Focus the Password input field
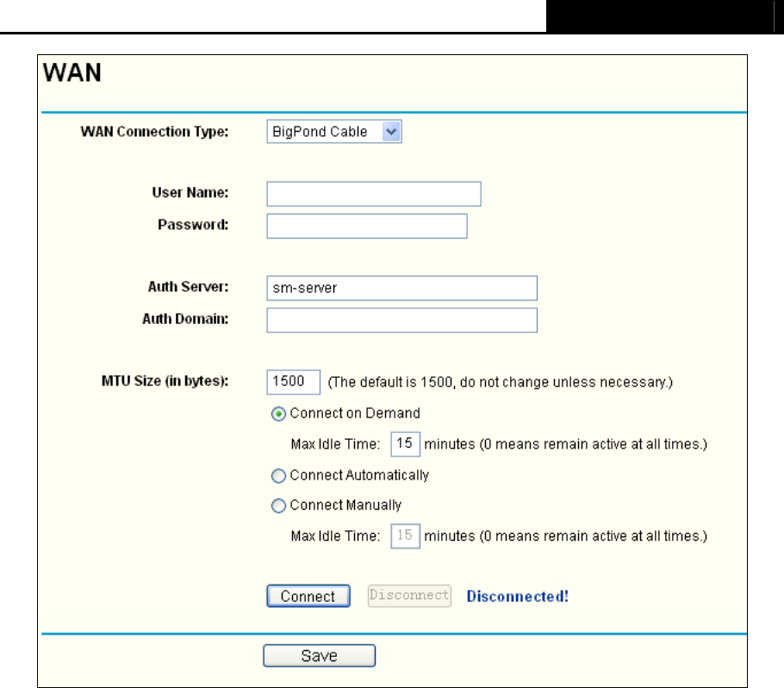 (366, 226)
